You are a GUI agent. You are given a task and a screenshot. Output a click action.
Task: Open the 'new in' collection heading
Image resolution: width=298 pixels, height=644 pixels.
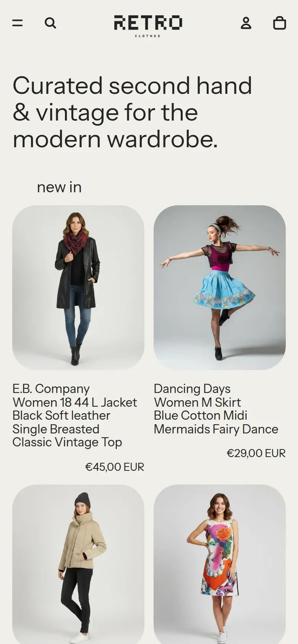(59, 187)
